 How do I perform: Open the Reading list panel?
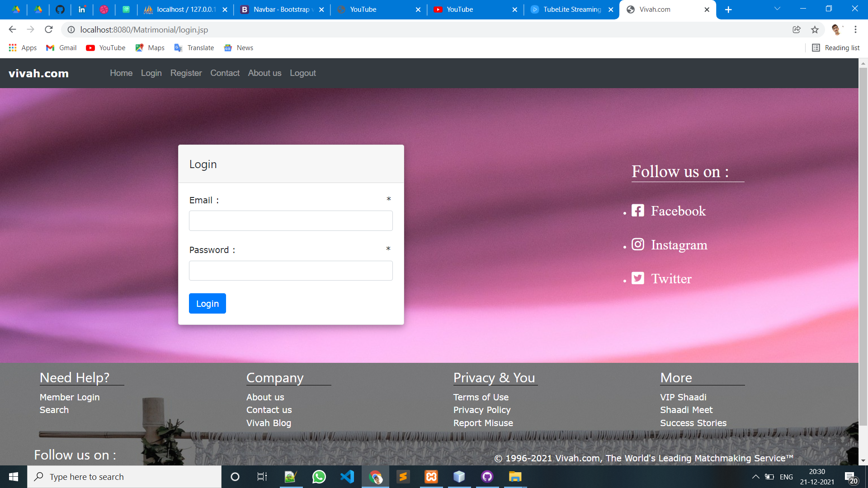tap(835, 48)
